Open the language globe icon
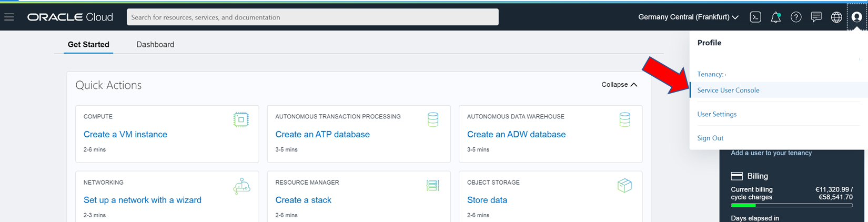This screenshot has width=868, height=222. point(836,17)
